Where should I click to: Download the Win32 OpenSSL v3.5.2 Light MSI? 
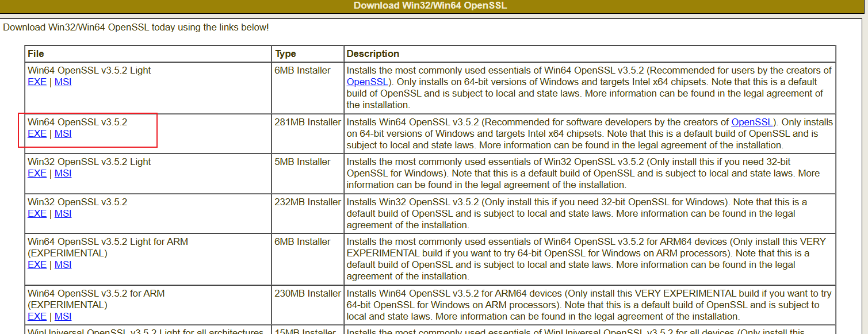63,174
